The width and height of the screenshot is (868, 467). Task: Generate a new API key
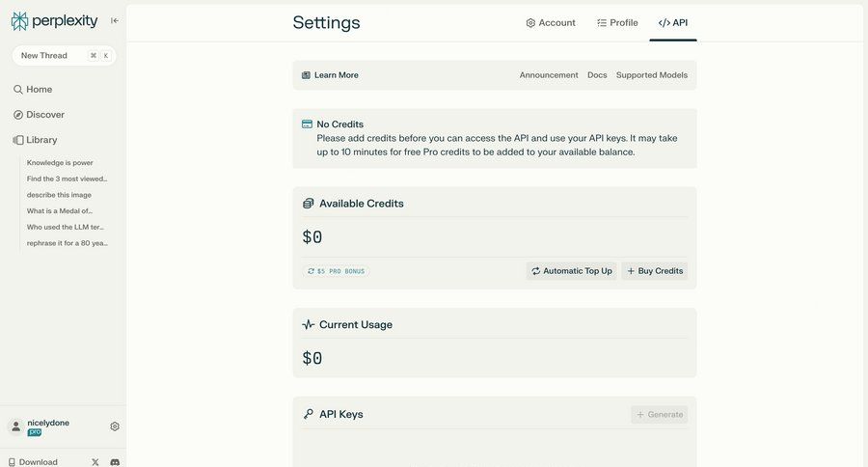660,414
